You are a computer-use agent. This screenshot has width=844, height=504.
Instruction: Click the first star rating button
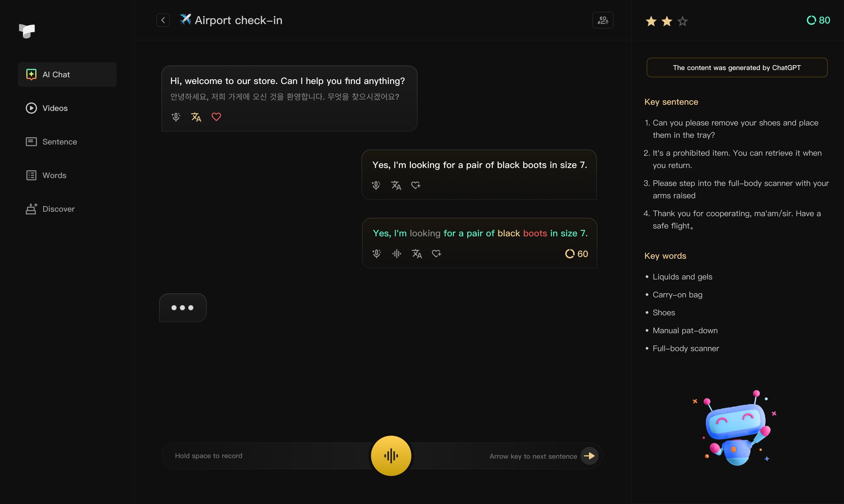coord(651,20)
